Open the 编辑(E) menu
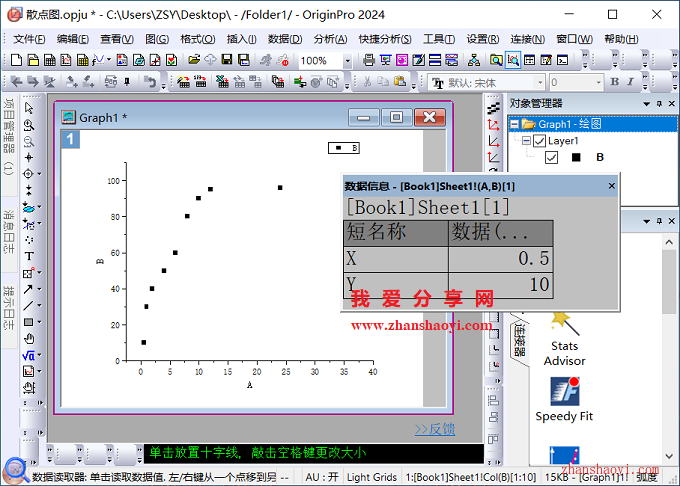 click(73, 39)
